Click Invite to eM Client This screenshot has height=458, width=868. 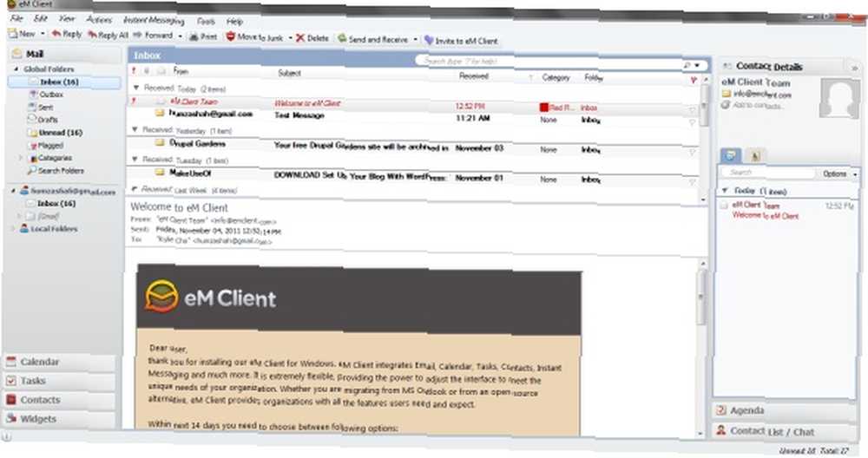point(461,41)
